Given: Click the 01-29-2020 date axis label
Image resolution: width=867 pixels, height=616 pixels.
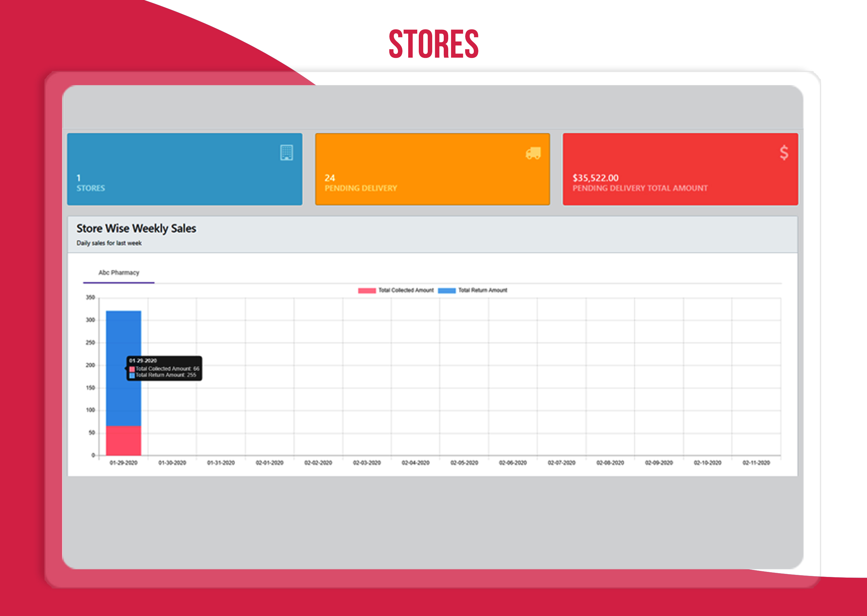Looking at the screenshot, I should tap(123, 463).
